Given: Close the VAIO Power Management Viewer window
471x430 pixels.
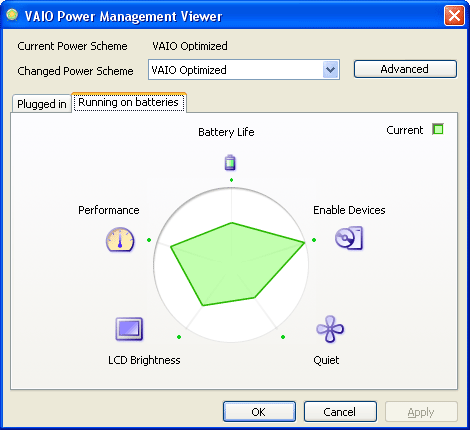Looking at the screenshot, I should point(454,15).
